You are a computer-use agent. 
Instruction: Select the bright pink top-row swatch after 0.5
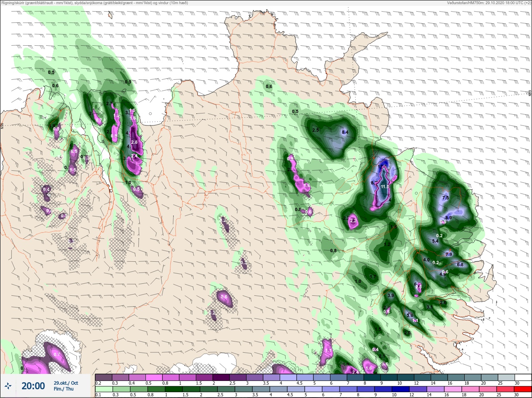pos(154,377)
